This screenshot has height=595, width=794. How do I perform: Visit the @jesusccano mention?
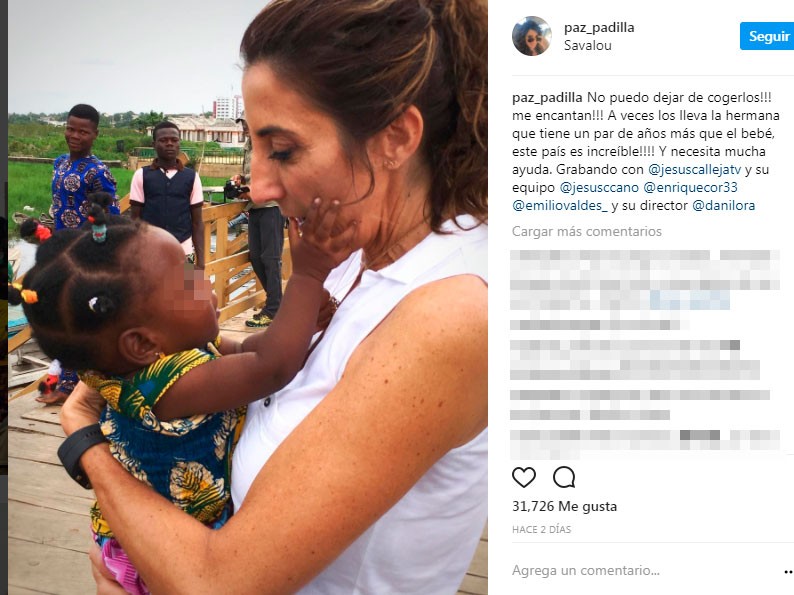point(599,187)
